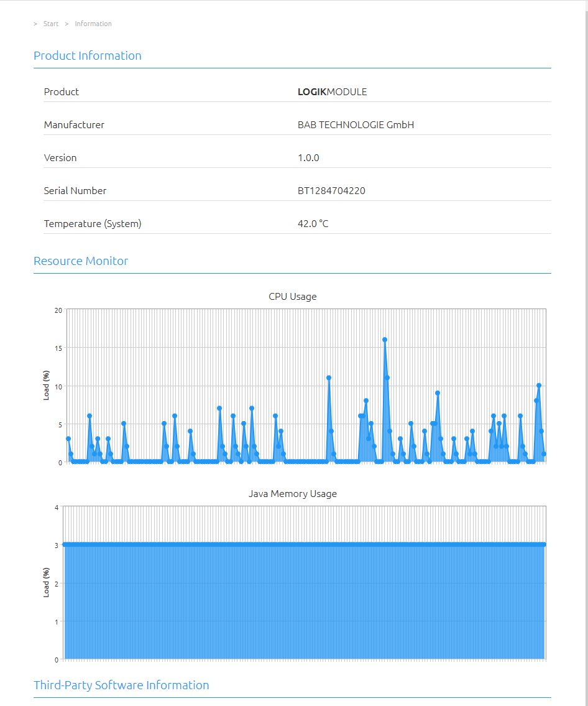588x706 pixels.
Task: Select the BAB TECHNOLOGIE GmbH manufacturer value
Action: click(356, 125)
